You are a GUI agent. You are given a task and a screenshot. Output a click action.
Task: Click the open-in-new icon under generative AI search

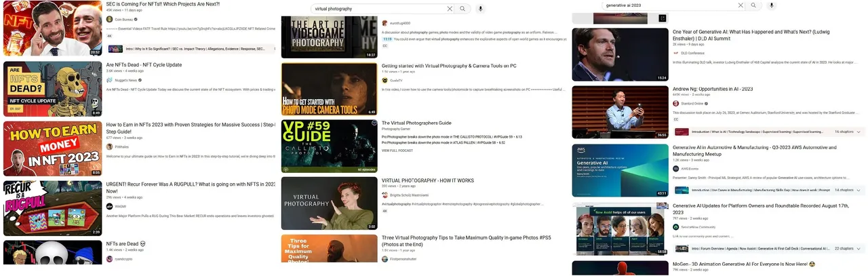(663, 18)
